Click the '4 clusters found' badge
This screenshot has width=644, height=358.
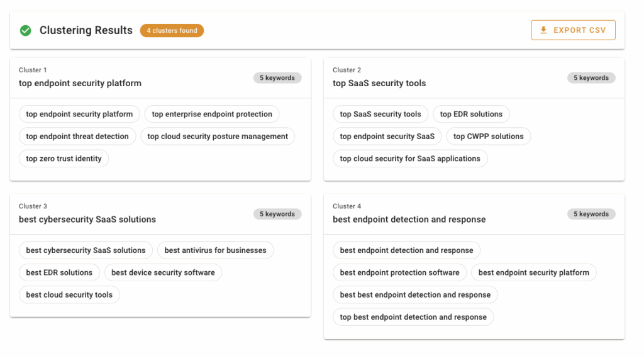172,30
